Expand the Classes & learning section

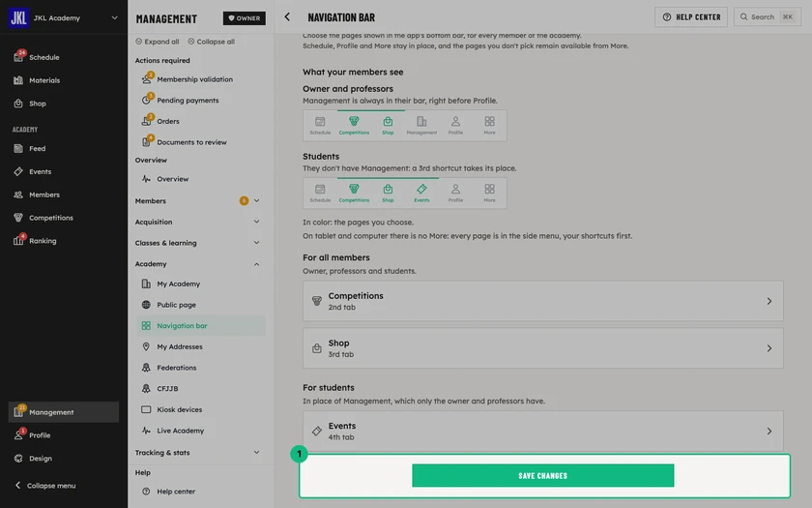[256, 243]
